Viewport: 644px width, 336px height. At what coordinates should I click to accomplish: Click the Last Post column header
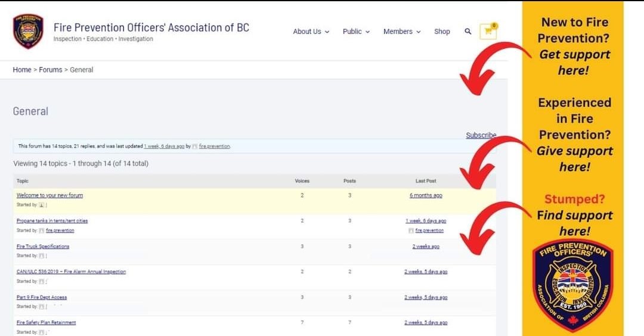coord(426,181)
